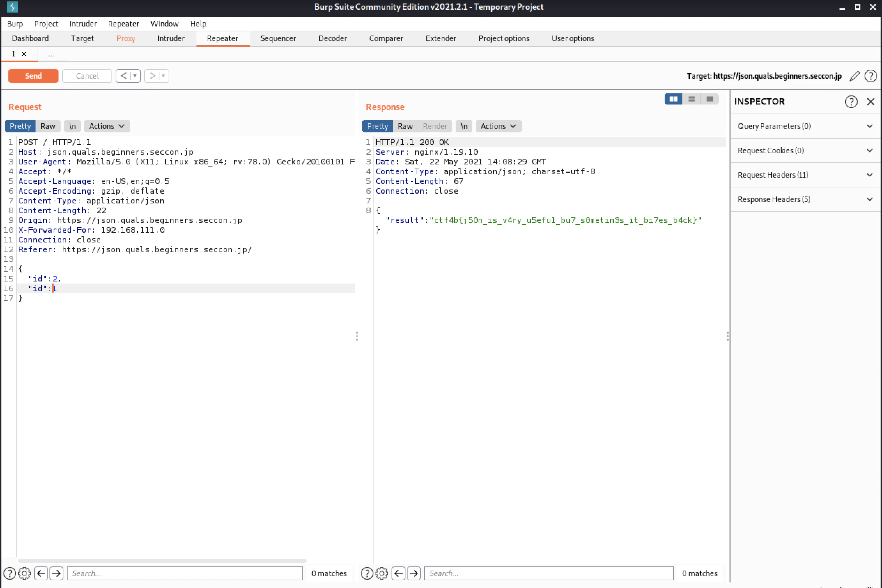Switch to the Proxy tab

coord(126,39)
